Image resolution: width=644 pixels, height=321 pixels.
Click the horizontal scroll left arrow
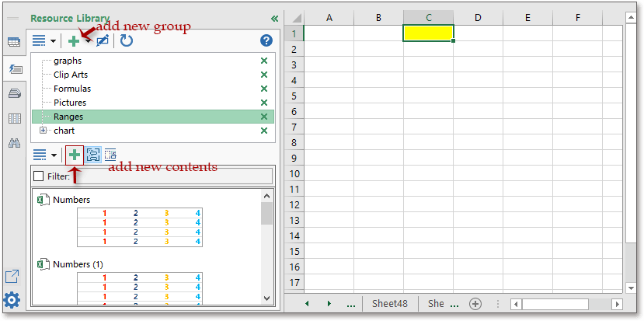[517, 305]
